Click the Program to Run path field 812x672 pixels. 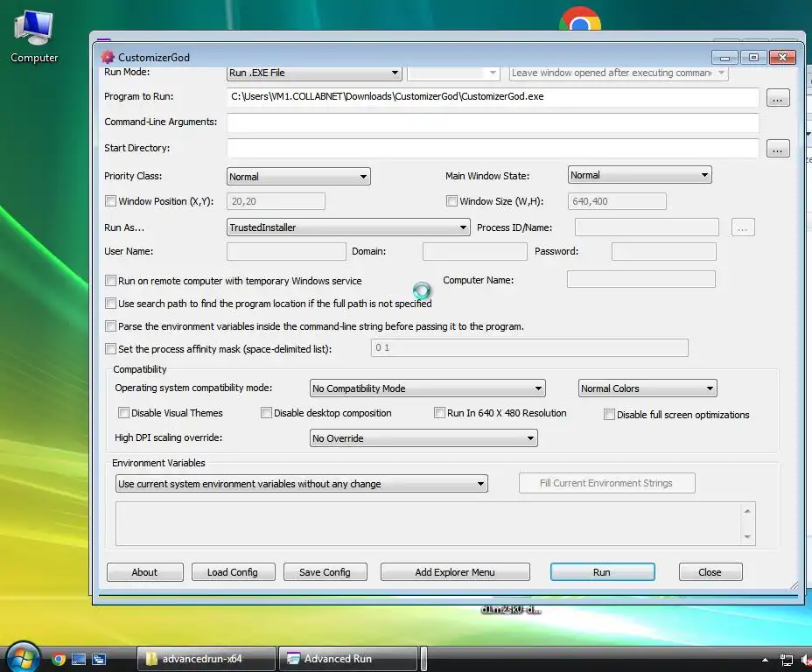(x=493, y=97)
